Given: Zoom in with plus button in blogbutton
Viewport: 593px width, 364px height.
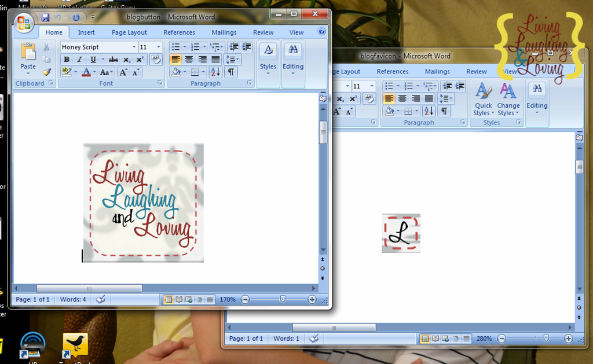Looking at the screenshot, I should (x=312, y=299).
